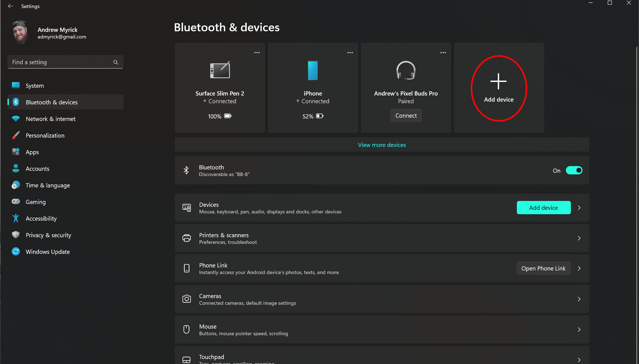Click the back arrow in Settings header
Image resolution: width=639 pixels, height=364 pixels.
(11, 6)
